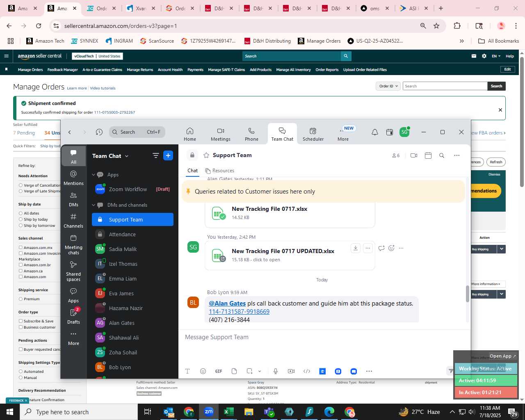The height and width of the screenshot is (420, 525).
Task: Open the Zoom Phone tab
Action: click(251, 134)
